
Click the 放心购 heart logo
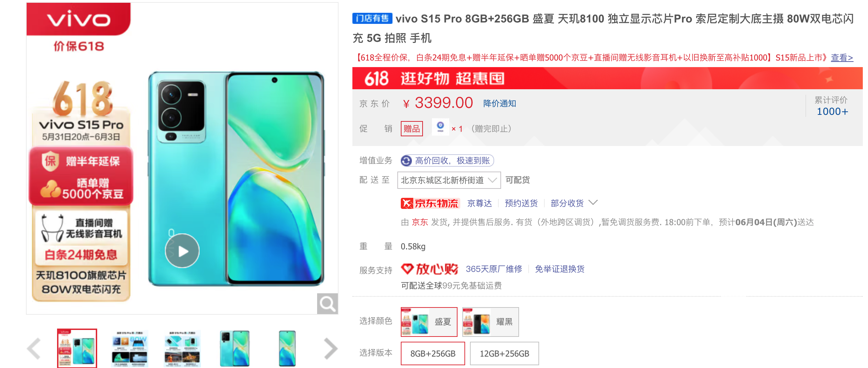click(407, 268)
